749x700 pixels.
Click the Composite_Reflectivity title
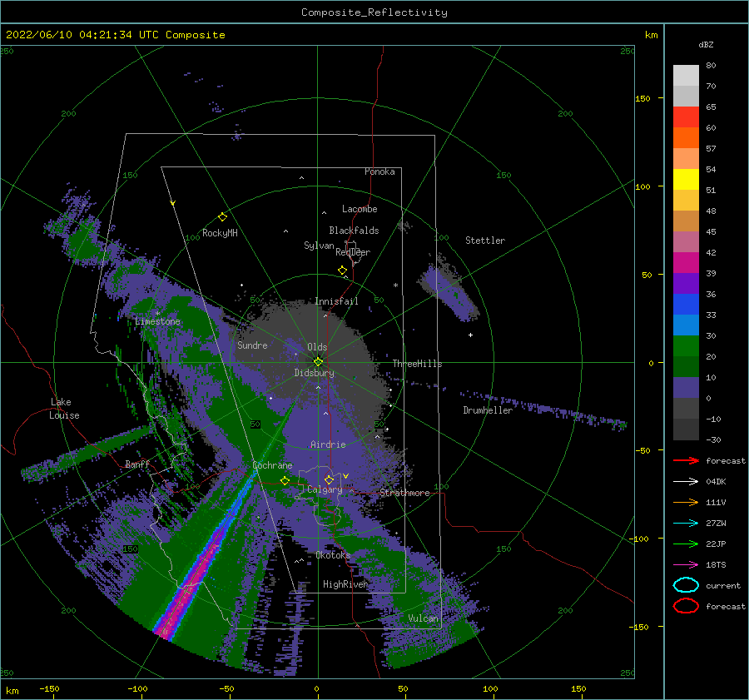click(374, 12)
